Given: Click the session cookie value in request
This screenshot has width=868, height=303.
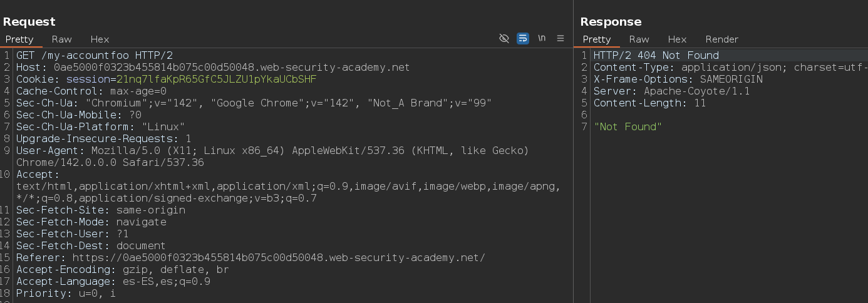Looking at the screenshot, I should coord(216,80).
